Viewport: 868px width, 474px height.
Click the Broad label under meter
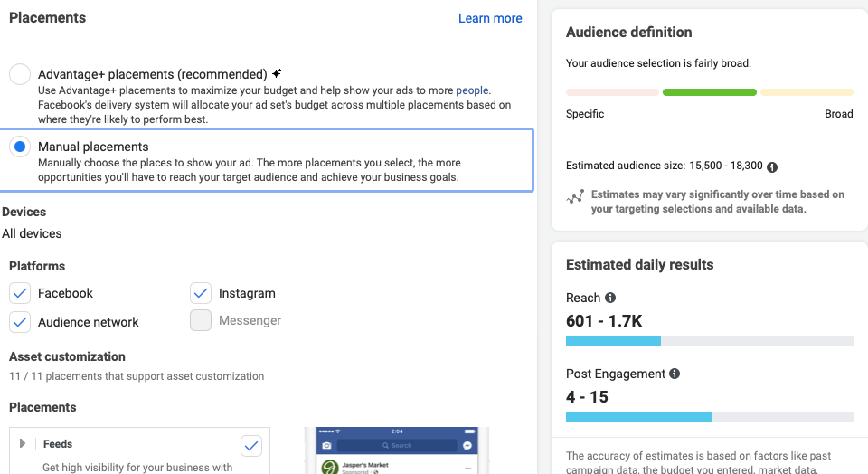(x=839, y=113)
